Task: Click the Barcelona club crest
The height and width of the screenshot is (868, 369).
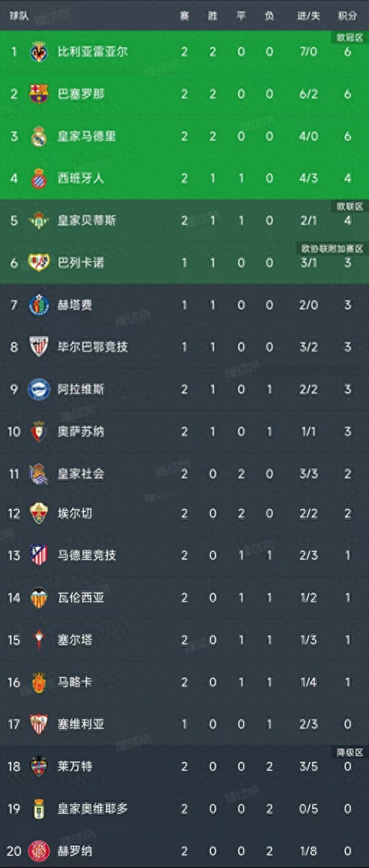Action: point(39,94)
